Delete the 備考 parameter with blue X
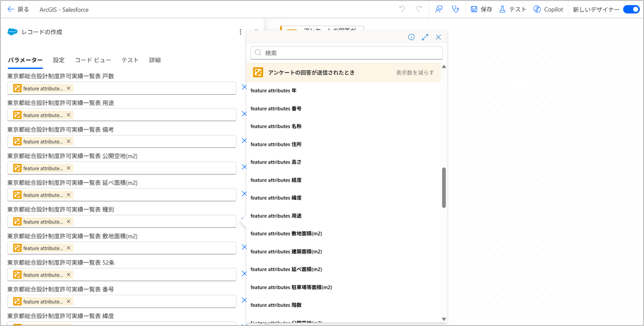 244,140
